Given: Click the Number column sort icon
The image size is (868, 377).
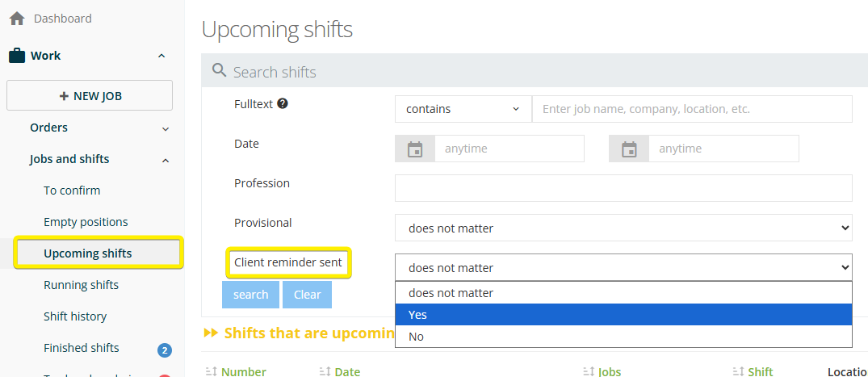Looking at the screenshot, I should click(x=212, y=371).
